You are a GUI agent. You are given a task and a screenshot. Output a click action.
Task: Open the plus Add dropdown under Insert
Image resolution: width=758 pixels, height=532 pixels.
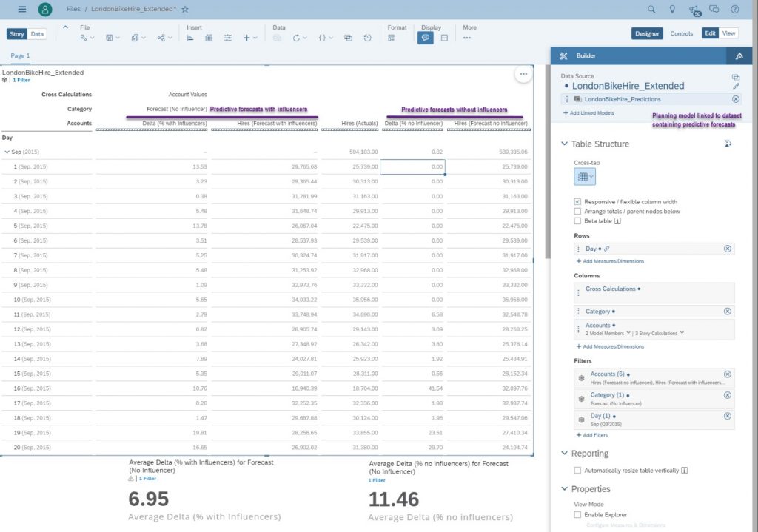click(x=249, y=38)
